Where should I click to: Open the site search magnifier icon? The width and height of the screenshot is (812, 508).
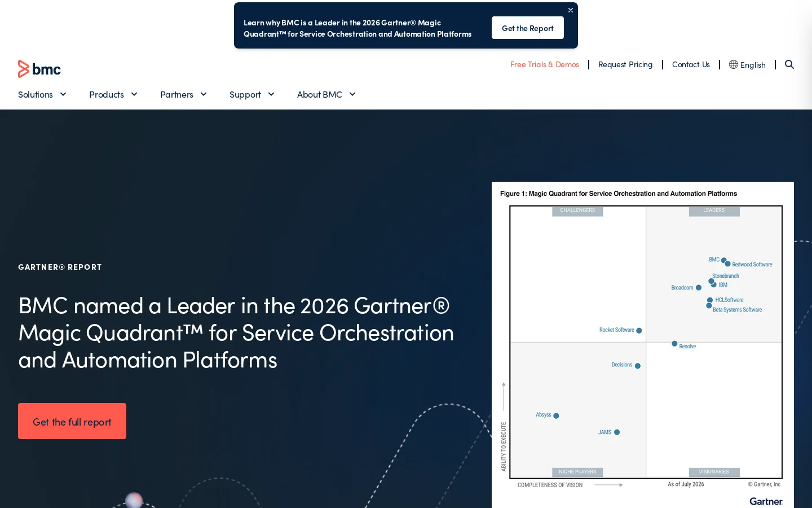[x=789, y=64]
